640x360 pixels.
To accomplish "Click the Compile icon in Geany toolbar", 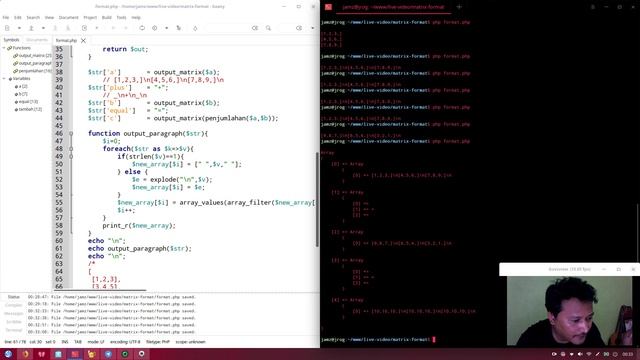I will point(142,28).
